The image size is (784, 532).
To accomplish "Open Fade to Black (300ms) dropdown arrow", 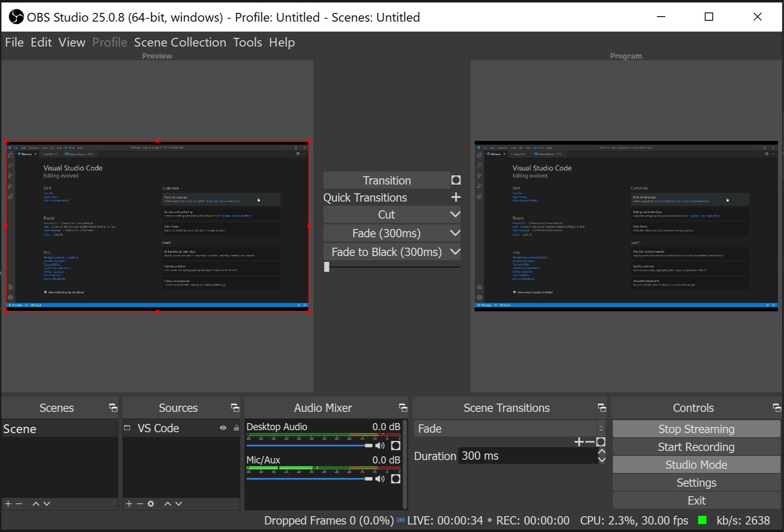I will click(455, 252).
